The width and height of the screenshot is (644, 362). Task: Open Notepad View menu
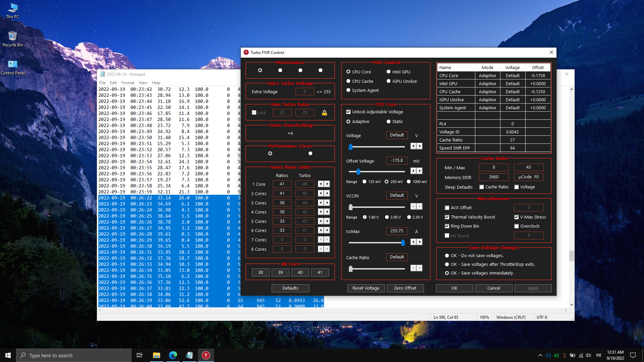click(143, 83)
